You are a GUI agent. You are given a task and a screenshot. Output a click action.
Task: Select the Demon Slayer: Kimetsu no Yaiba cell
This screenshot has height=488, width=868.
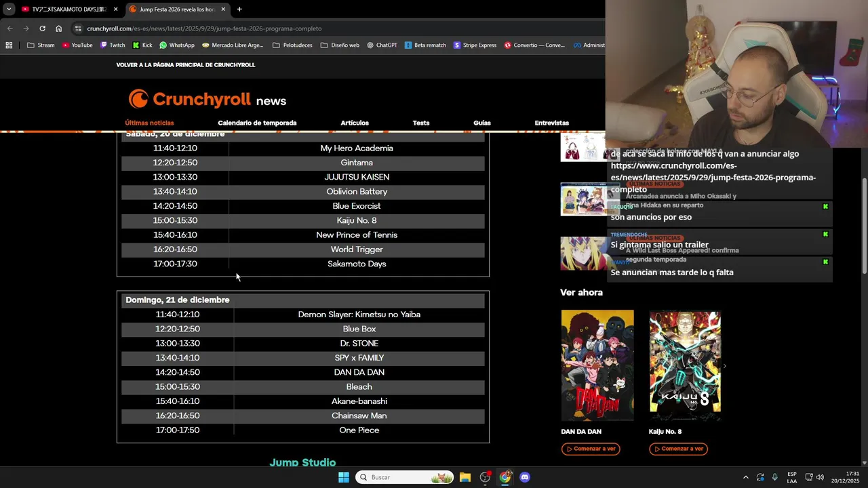(x=359, y=314)
